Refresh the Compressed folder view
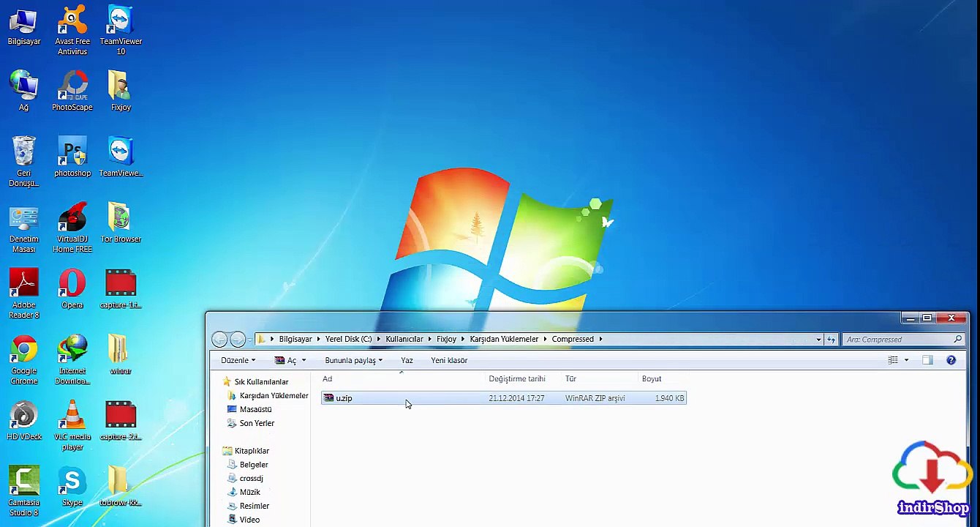 [x=831, y=340]
